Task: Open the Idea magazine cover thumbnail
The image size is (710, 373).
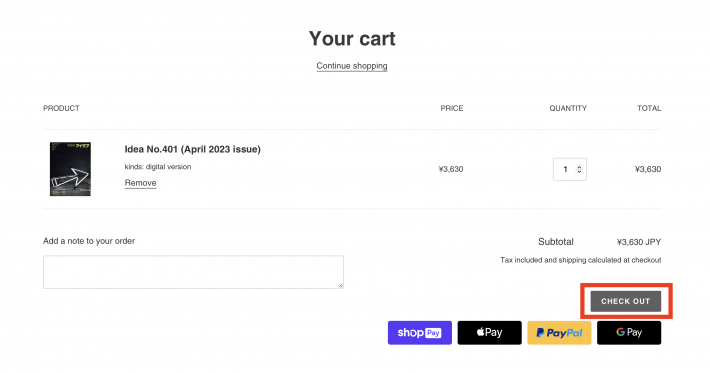Action: [x=70, y=169]
